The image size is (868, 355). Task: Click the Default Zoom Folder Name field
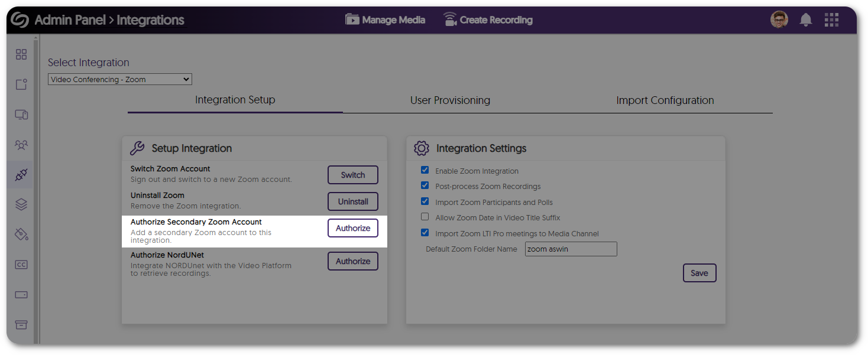[570, 249]
